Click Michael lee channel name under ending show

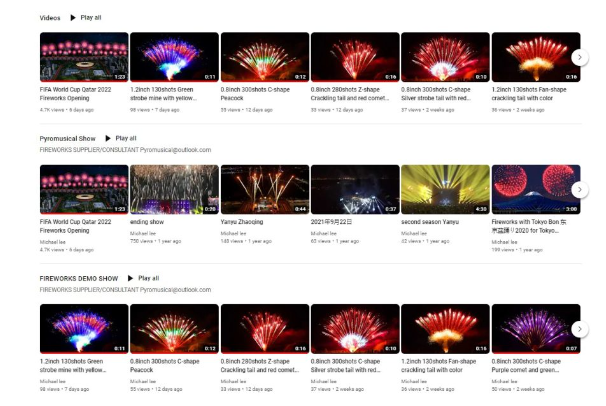pyautogui.click(x=143, y=233)
